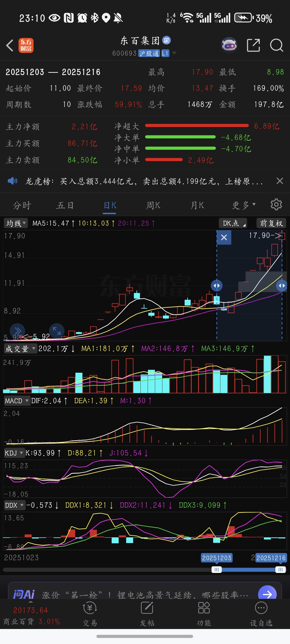290x644 pixels.
Task: Tap the 发帖 post icon
Action: (x=147, y=614)
